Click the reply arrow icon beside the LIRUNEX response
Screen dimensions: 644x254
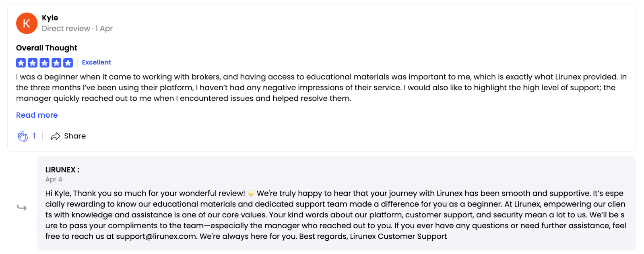pos(22,208)
